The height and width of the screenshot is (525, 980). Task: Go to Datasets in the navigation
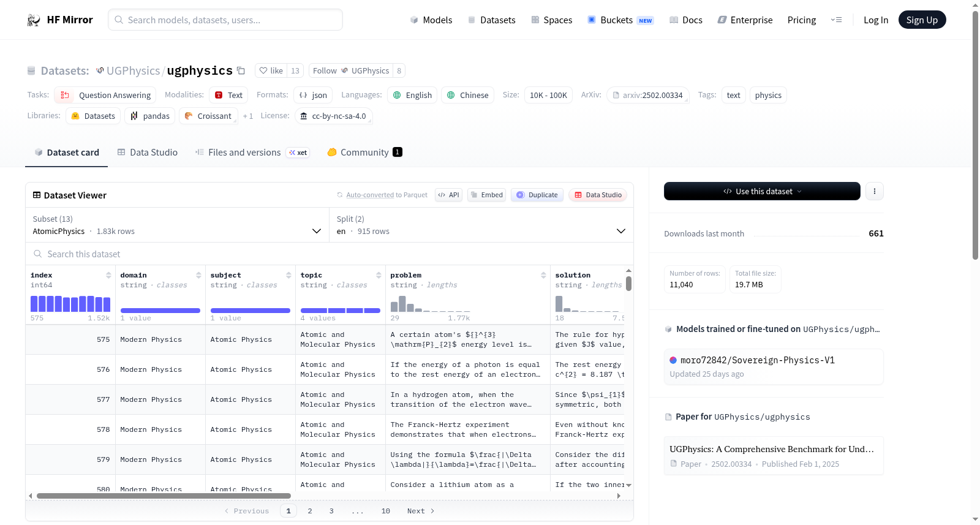point(491,20)
